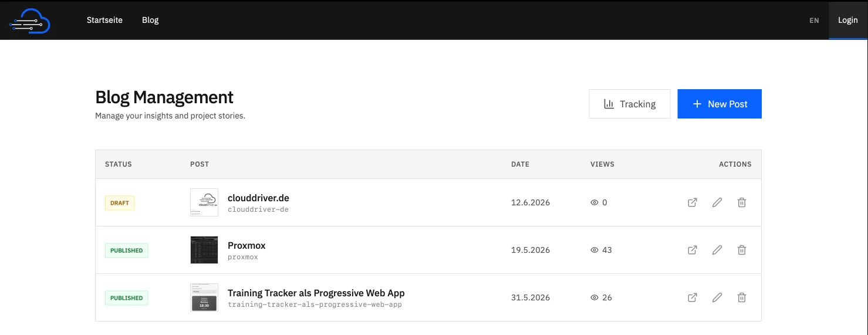Edit the clouddriver.de post with pencil icon
The height and width of the screenshot is (335, 868).
coord(717,202)
